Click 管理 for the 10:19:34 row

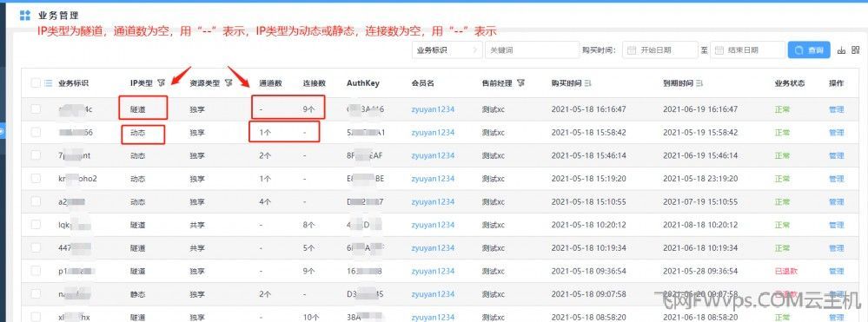click(836, 249)
